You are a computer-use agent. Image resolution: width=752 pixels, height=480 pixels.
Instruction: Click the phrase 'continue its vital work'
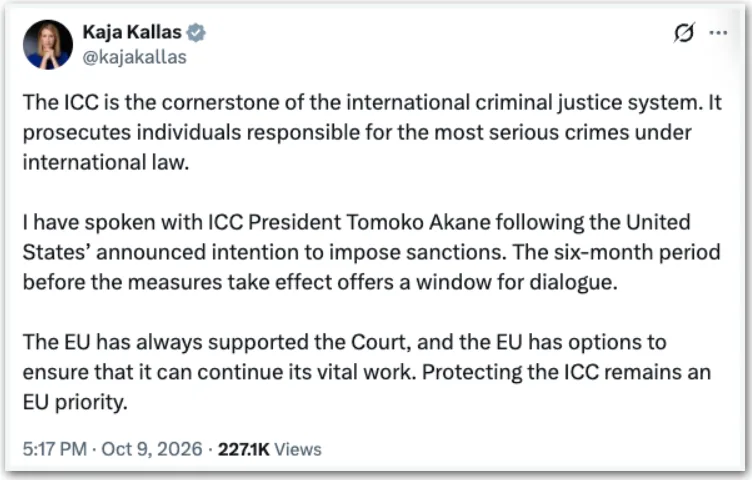tap(306, 373)
